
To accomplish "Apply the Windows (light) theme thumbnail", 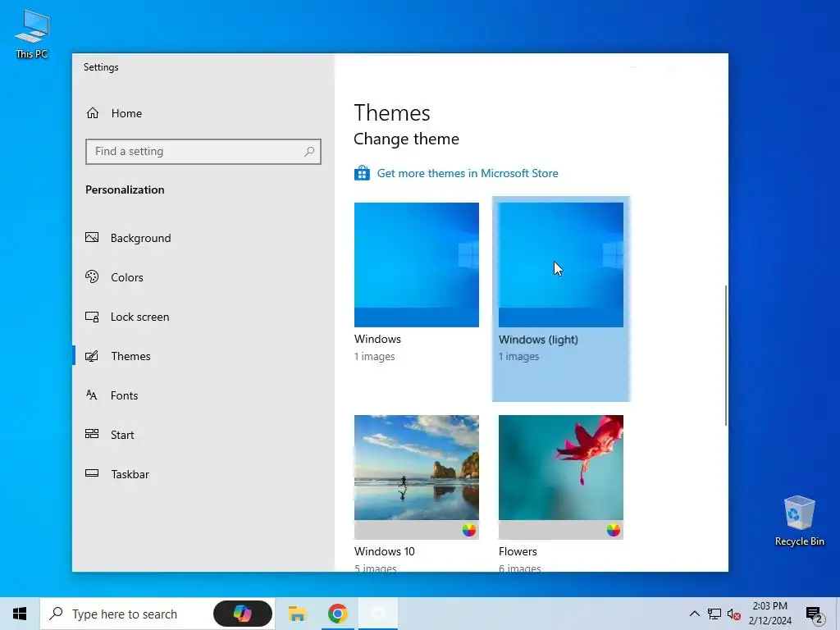I will (x=561, y=265).
